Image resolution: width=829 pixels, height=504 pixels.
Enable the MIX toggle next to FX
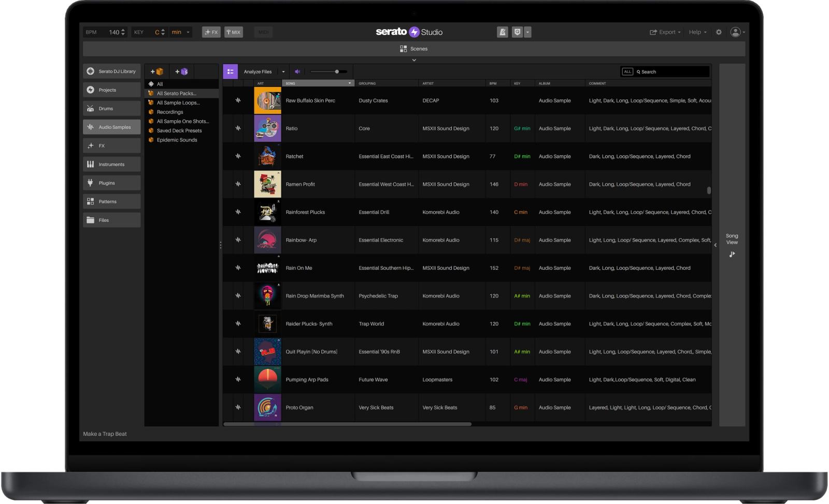233,32
